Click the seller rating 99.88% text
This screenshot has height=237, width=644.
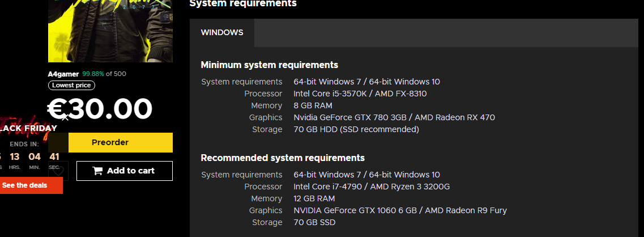(93, 74)
